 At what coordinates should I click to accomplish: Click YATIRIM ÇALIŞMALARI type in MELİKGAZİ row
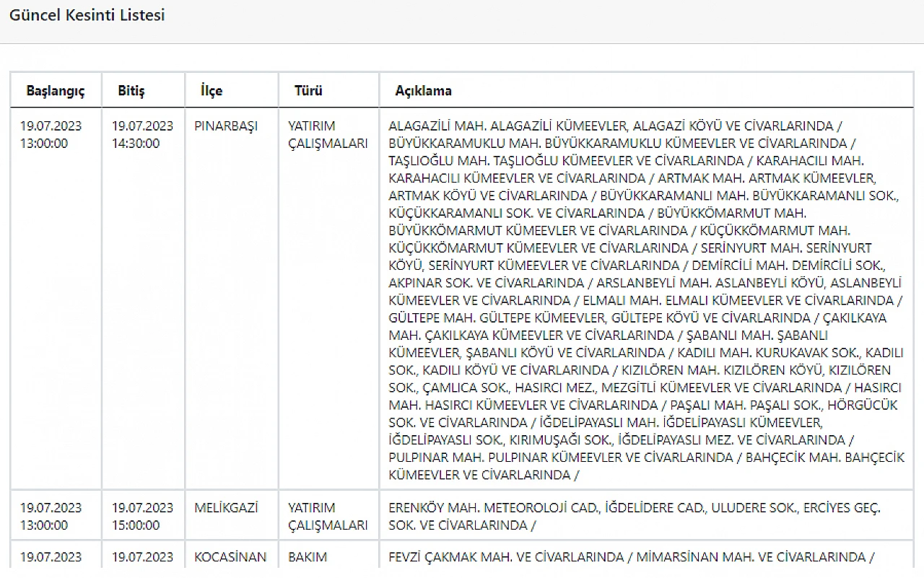(x=328, y=517)
